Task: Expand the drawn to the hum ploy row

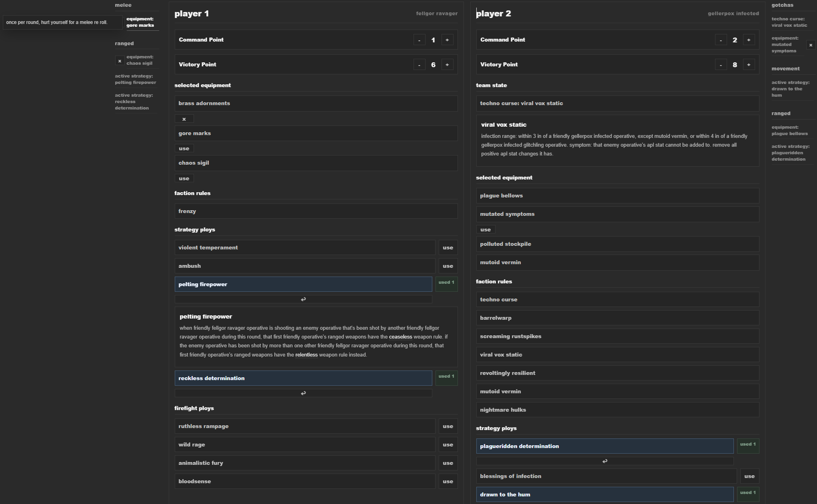Action: [605, 494]
